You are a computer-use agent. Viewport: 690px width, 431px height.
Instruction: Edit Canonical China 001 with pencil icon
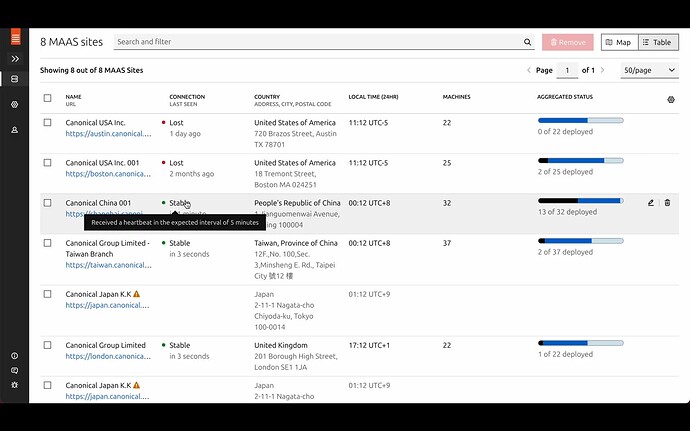pos(650,203)
